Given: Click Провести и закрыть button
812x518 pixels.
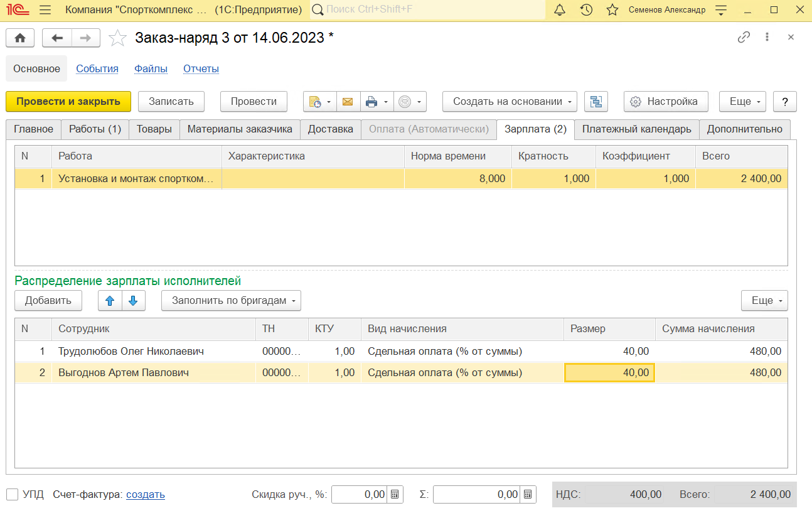Looking at the screenshot, I should 68,101.
